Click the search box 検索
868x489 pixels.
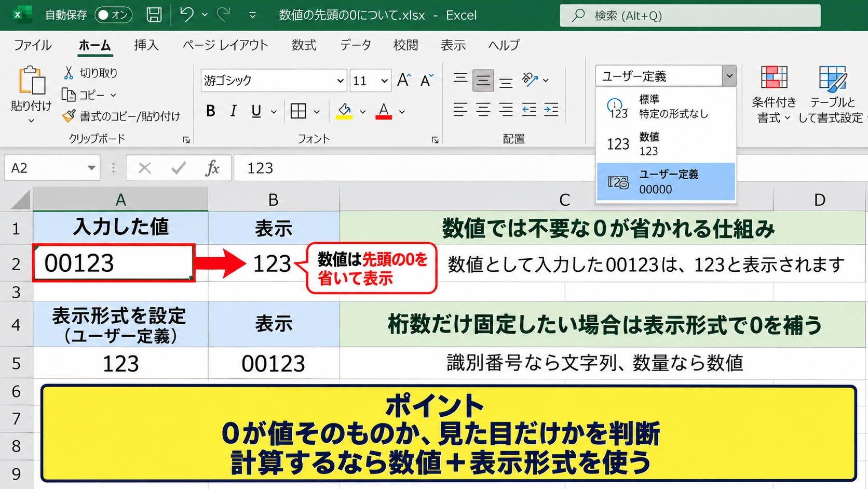[690, 16]
